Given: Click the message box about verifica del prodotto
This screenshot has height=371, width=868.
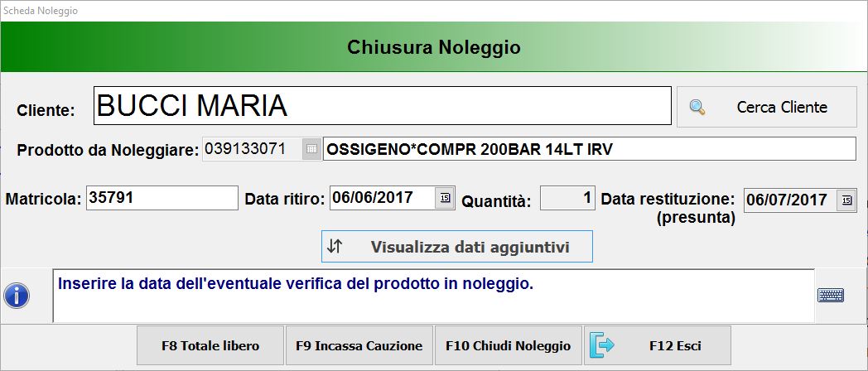Looking at the screenshot, I should (x=432, y=295).
